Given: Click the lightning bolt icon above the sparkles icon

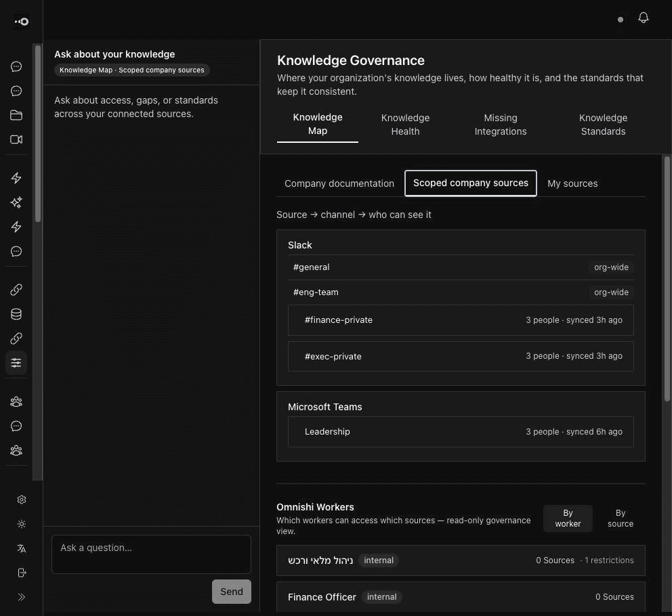Looking at the screenshot, I should [x=16, y=178].
